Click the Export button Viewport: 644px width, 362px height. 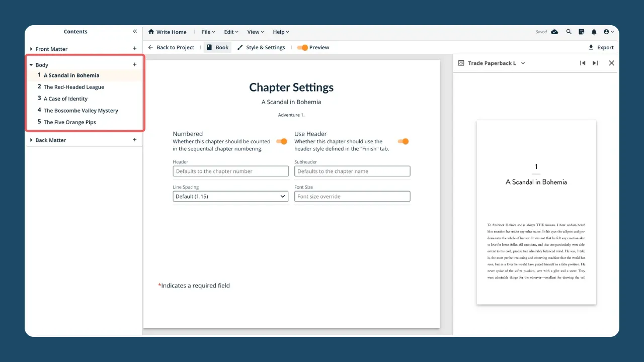[601, 47]
